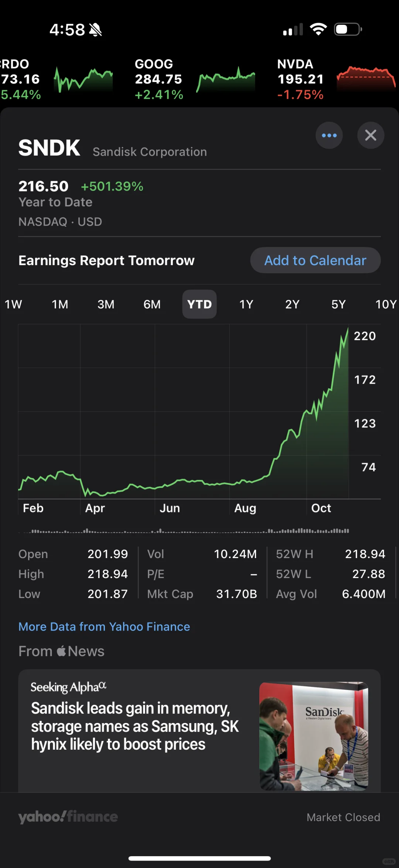Tap the NVDA red sparkline chart

tap(366, 78)
